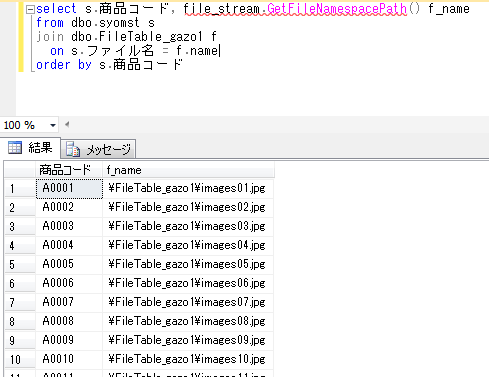Click the path cell ending images03.jpg

188,227
